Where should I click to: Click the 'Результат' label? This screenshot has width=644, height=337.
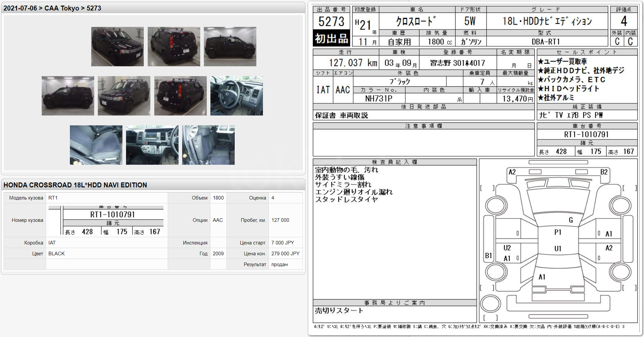click(255, 264)
